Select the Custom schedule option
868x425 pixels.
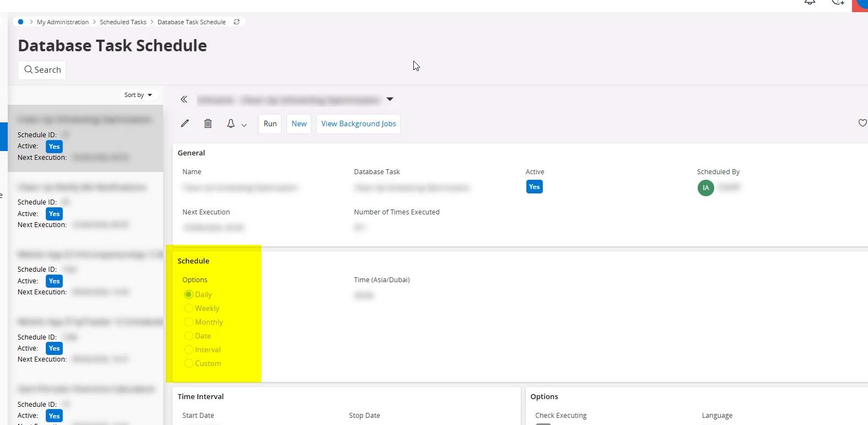click(x=188, y=363)
